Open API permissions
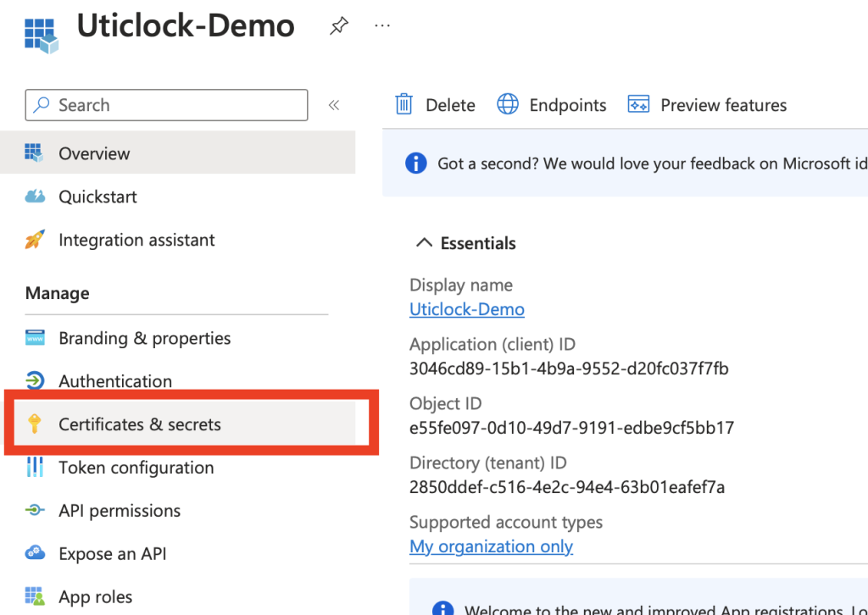The image size is (868, 615). (x=120, y=511)
